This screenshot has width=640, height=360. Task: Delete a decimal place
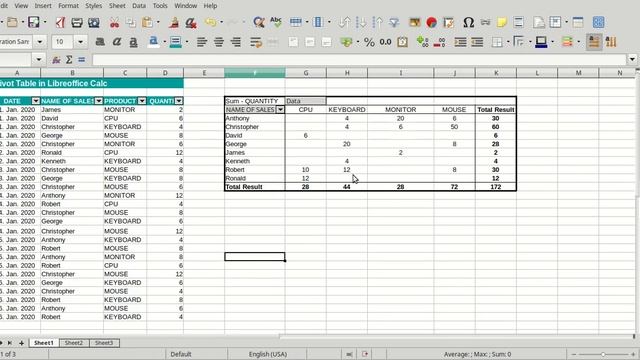click(x=439, y=42)
